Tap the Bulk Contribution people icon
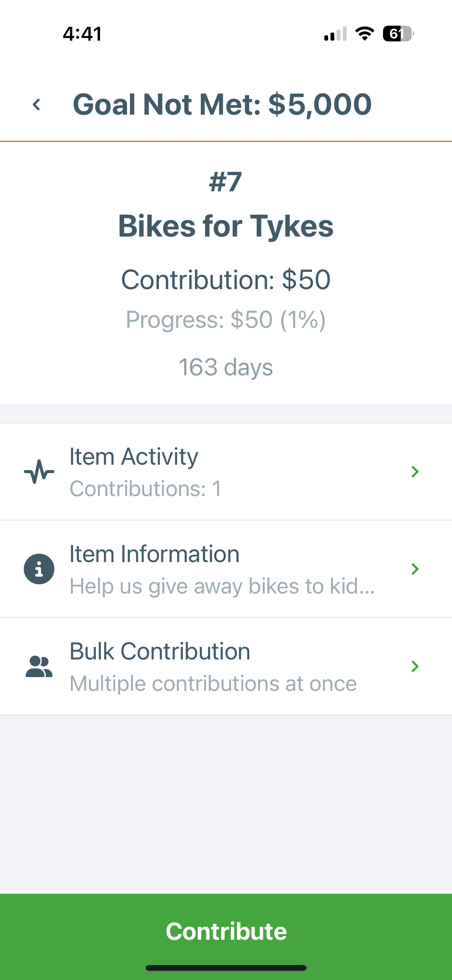452x980 pixels. coord(39,666)
